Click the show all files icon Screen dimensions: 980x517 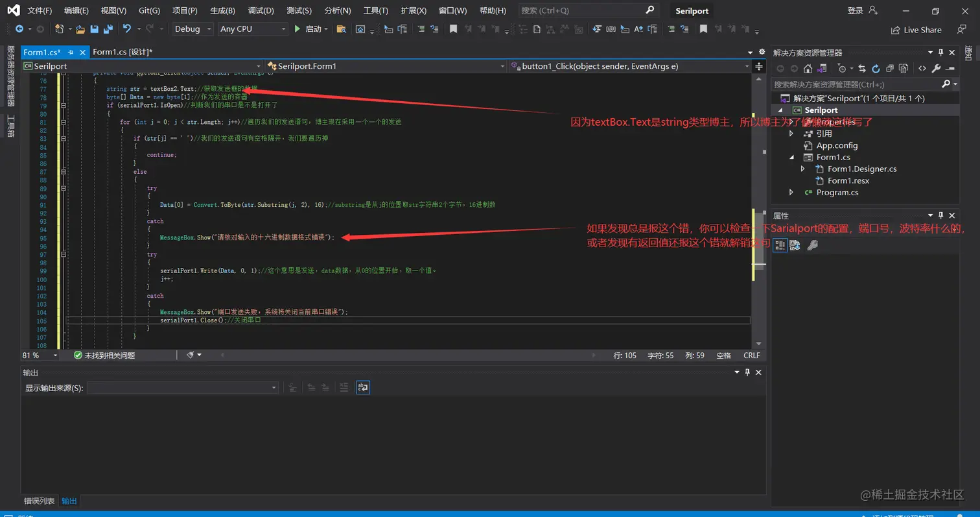(x=904, y=68)
